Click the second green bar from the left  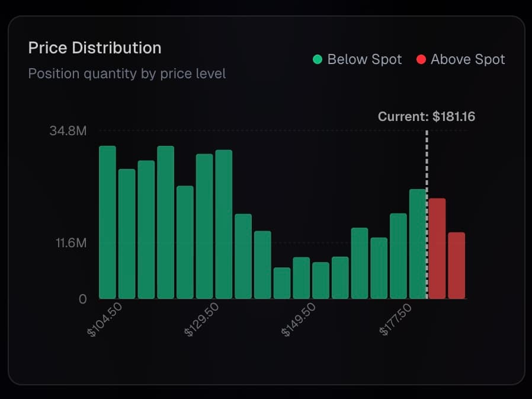[x=127, y=234]
